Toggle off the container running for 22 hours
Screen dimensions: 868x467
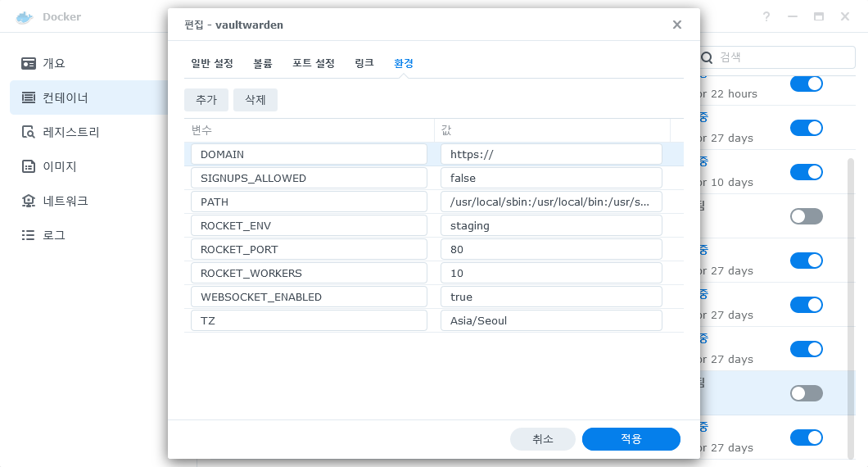(x=806, y=84)
